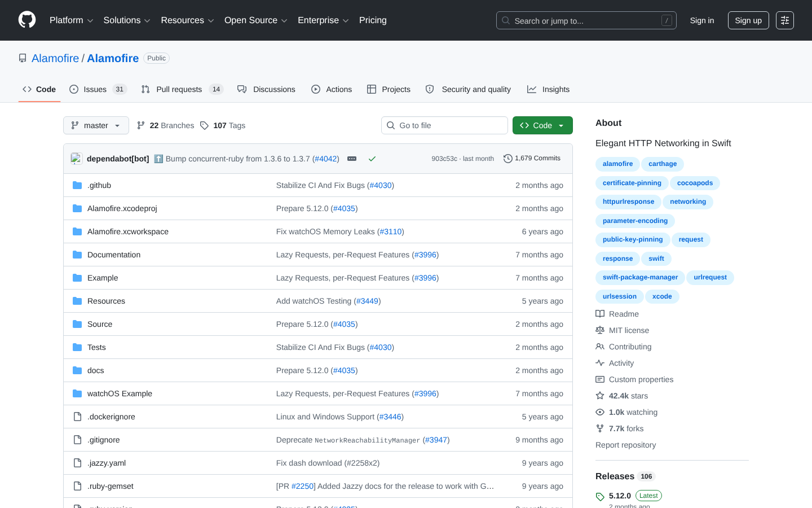Open the green Code dropdown button

542,125
